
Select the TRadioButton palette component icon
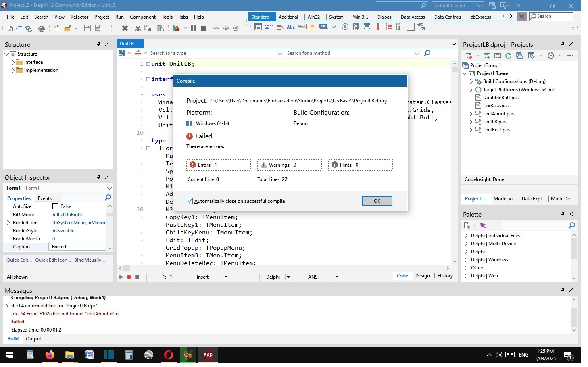tap(345, 27)
